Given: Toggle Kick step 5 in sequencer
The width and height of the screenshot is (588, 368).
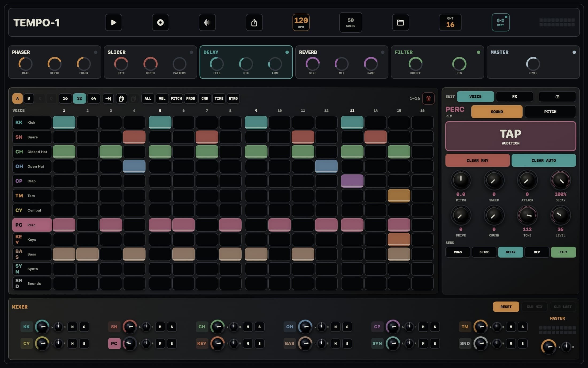Looking at the screenshot, I should point(160,123).
